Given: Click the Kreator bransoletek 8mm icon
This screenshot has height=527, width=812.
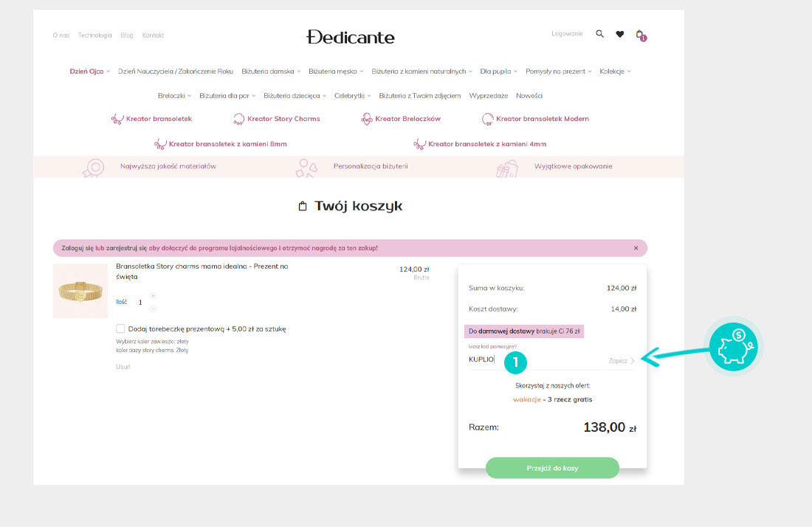Looking at the screenshot, I should [160, 144].
